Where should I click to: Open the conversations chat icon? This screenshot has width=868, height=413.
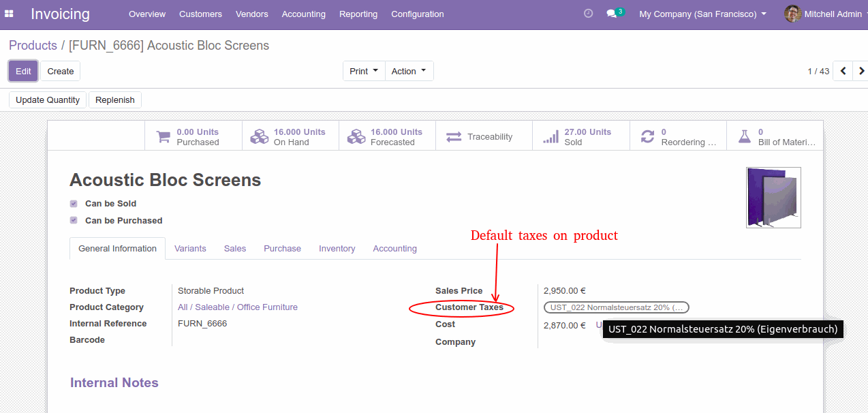click(612, 14)
